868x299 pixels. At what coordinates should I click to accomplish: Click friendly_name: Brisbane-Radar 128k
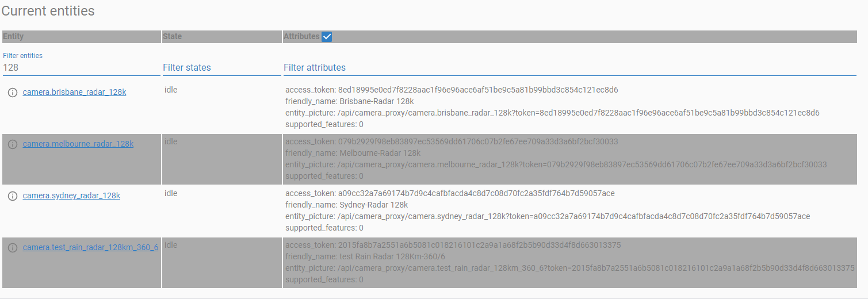point(350,101)
